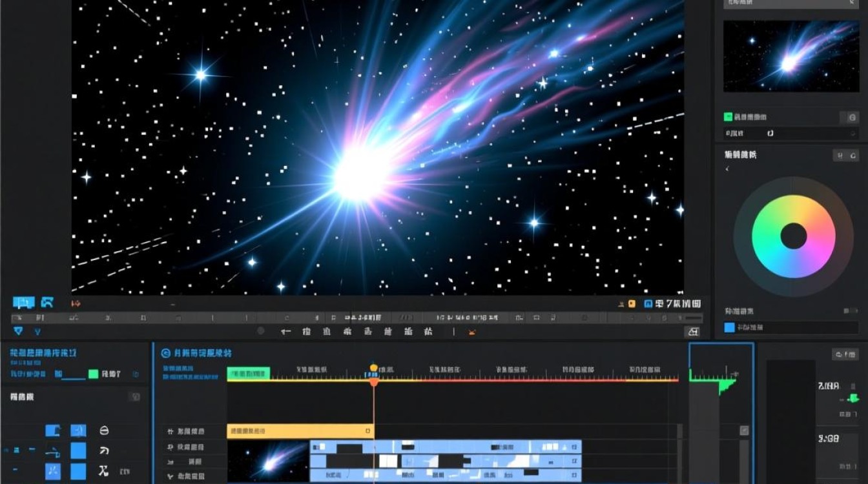Select the white curved-arrow tool icon in the tool grid
868x484 pixels.
(x=104, y=450)
